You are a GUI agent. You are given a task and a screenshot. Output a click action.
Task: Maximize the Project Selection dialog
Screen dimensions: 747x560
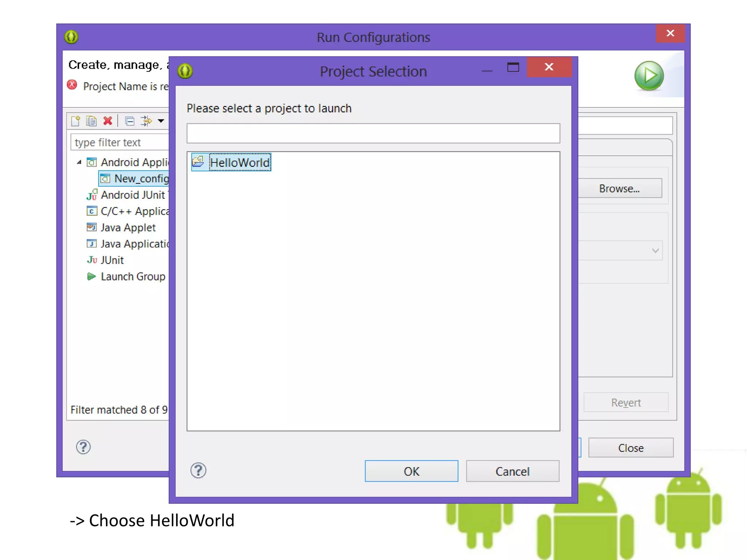[x=513, y=67]
